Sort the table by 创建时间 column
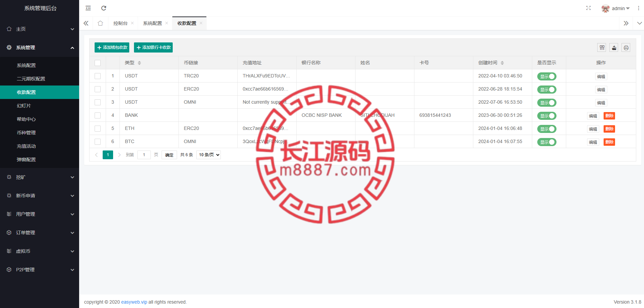The height and width of the screenshot is (308, 644). tap(502, 63)
